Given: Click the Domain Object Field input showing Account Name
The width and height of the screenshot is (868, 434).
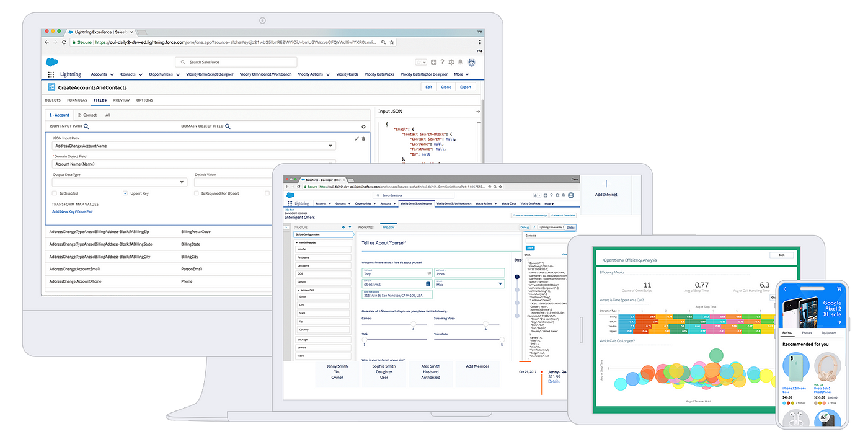Looking at the screenshot, I should tap(194, 164).
